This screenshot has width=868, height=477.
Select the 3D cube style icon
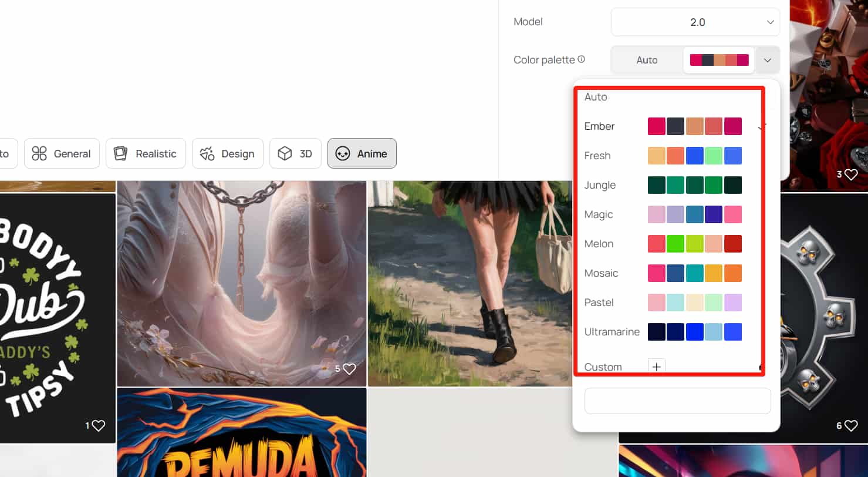285,154
